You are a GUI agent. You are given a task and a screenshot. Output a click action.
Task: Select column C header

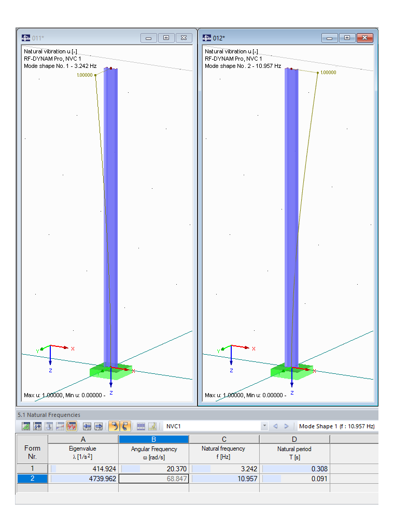[224, 439]
